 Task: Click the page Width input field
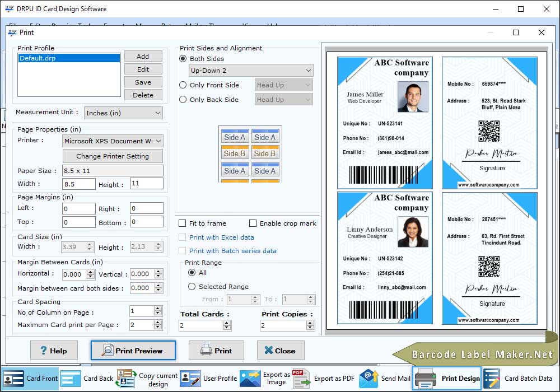79,184
